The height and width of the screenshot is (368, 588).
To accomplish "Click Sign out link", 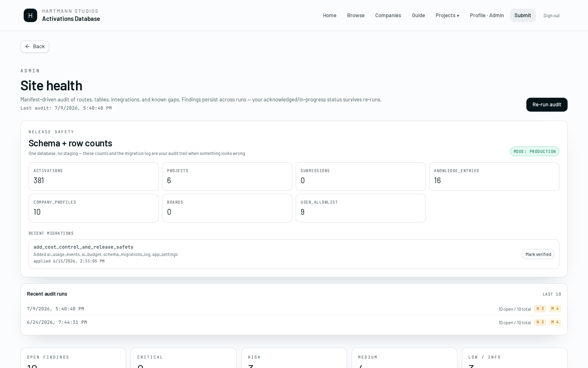I will (x=551, y=16).
